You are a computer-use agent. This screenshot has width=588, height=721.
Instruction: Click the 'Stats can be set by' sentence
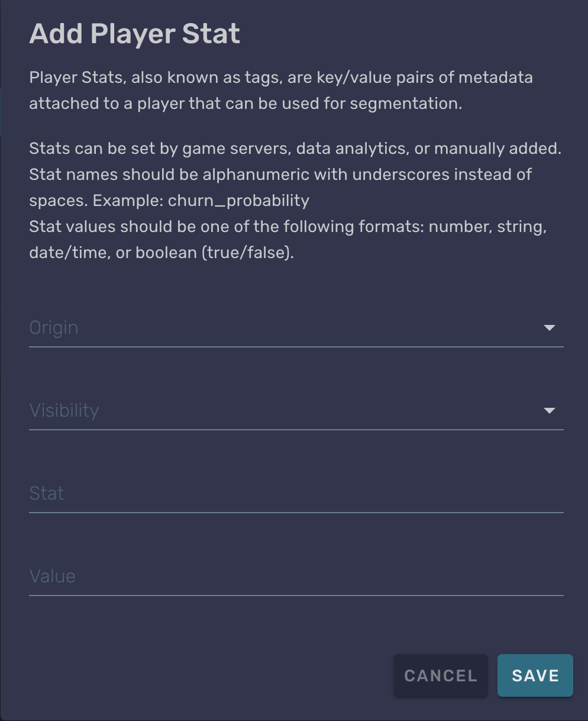pyautogui.click(x=295, y=149)
